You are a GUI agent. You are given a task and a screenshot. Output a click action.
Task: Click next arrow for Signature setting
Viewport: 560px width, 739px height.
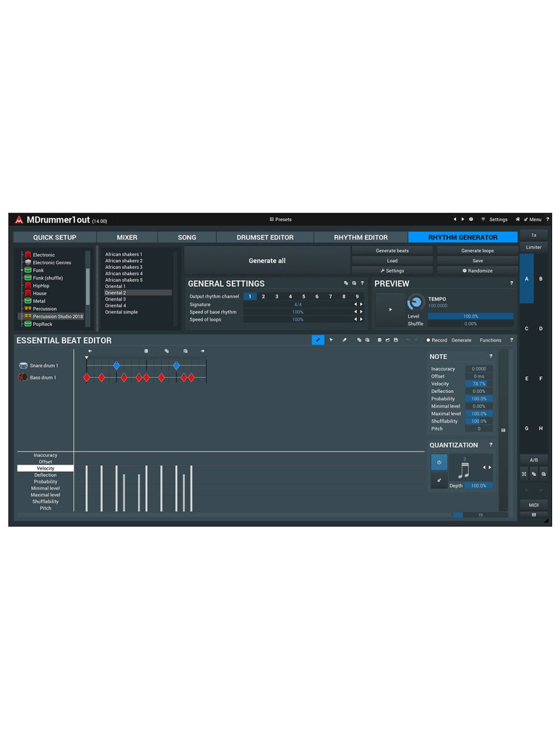click(361, 305)
